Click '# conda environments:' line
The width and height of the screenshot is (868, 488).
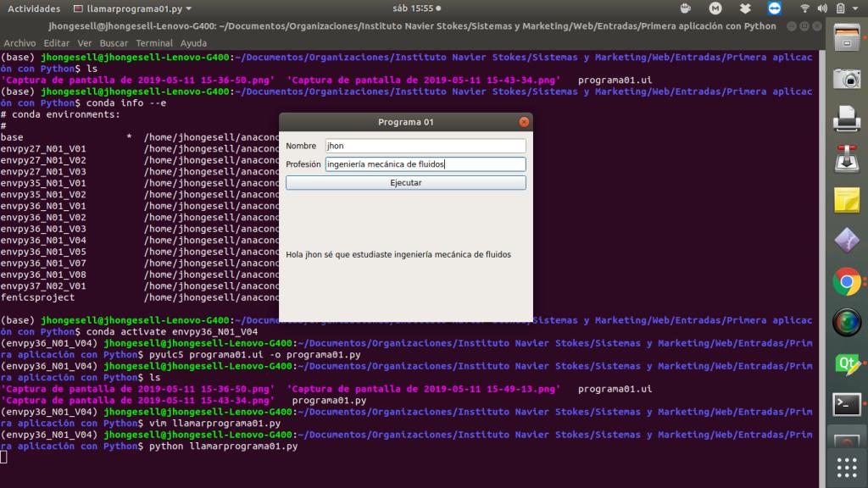click(x=60, y=114)
